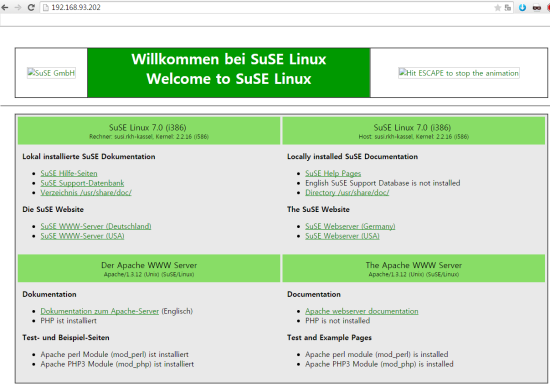Open the blue download arrow extension
Viewport: 550px width, 388px height.
[x=522, y=8]
